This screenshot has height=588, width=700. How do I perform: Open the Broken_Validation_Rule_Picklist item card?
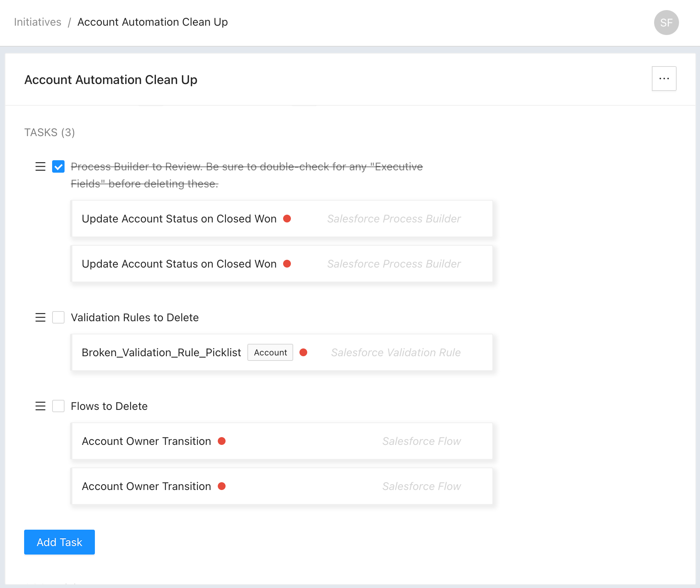click(x=161, y=353)
